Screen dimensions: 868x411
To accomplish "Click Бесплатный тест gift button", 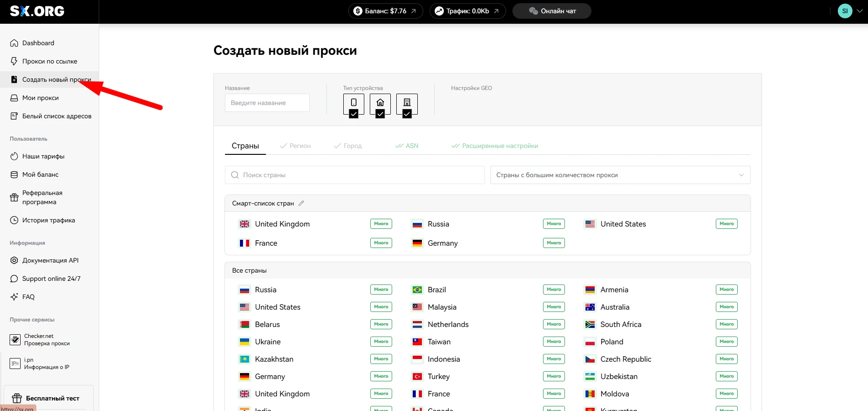I will point(48,398).
